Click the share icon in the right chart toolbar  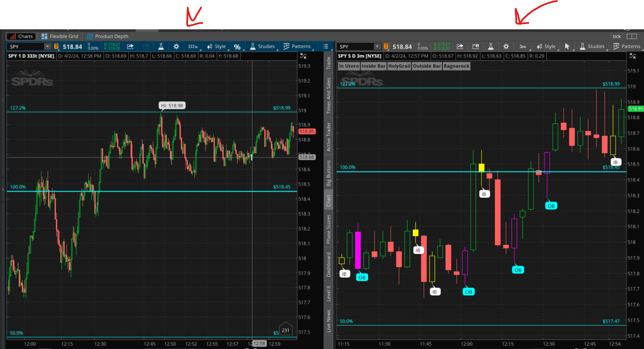(460, 46)
